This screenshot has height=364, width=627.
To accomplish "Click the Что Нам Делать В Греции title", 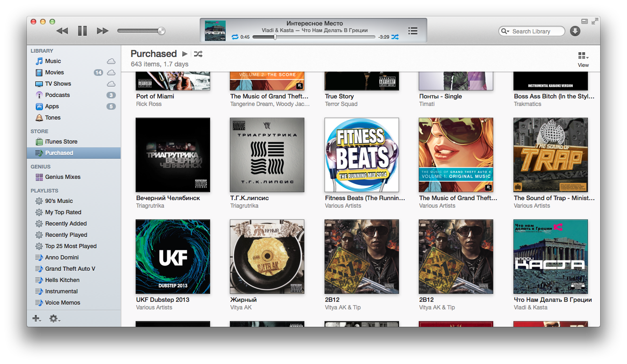I will (x=553, y=300).
